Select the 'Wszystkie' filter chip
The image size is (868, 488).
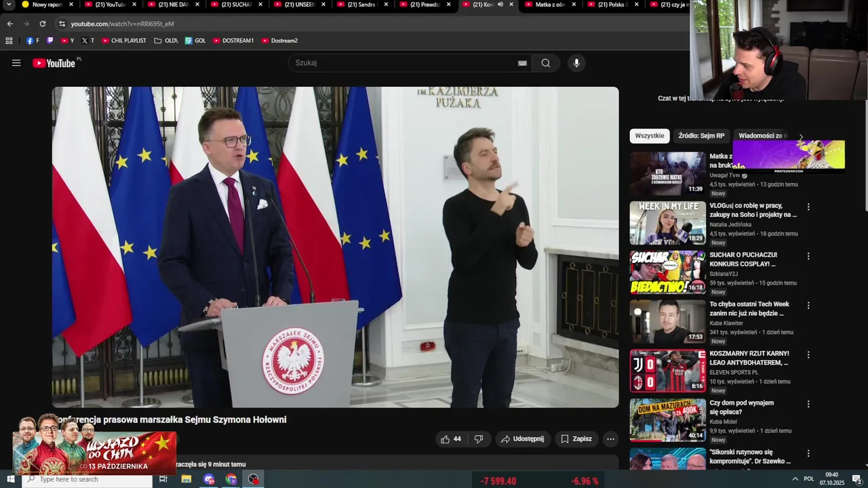(650, 136)
